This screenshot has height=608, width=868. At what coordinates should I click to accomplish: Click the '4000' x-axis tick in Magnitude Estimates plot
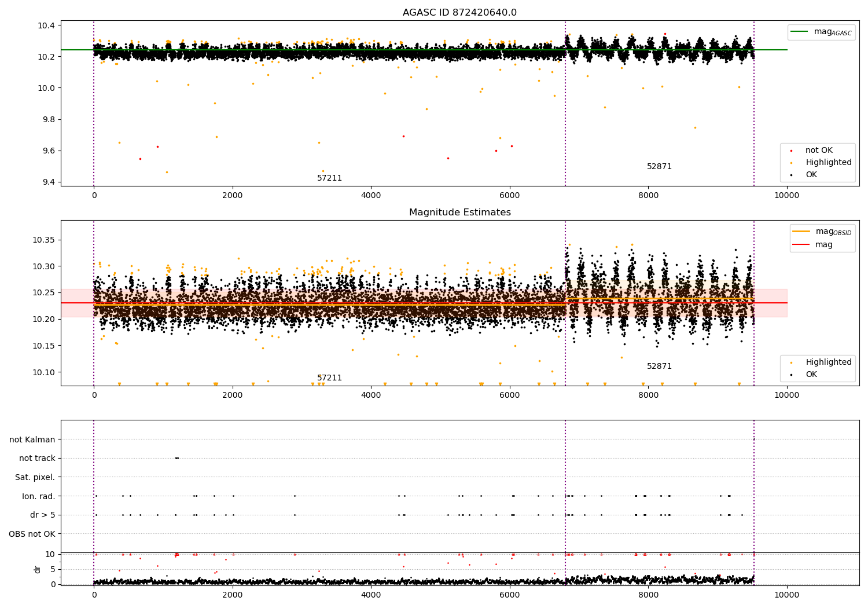pos(371,395)
